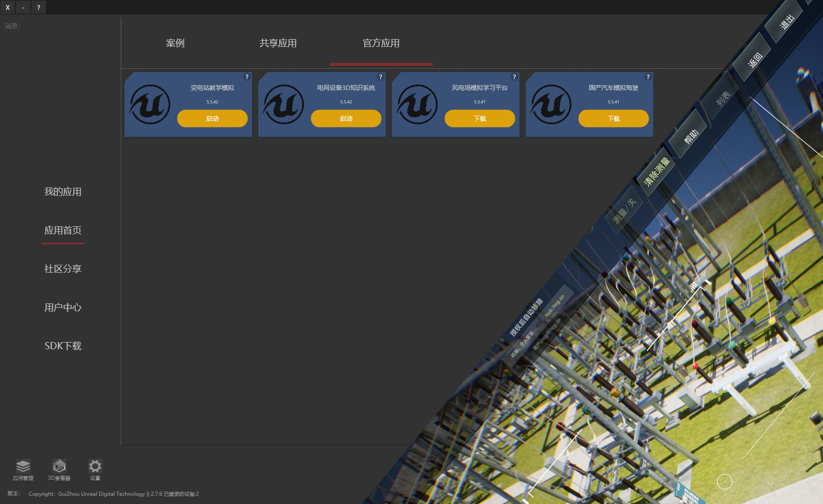Go to 我的应用 in sidebar
823x504 pixels.
(63, 192)
